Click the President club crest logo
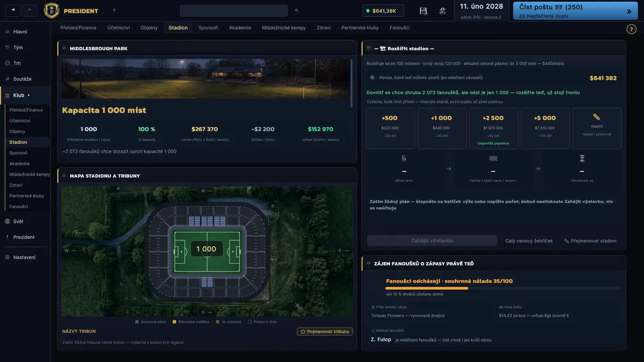 (x=52, y=11)
